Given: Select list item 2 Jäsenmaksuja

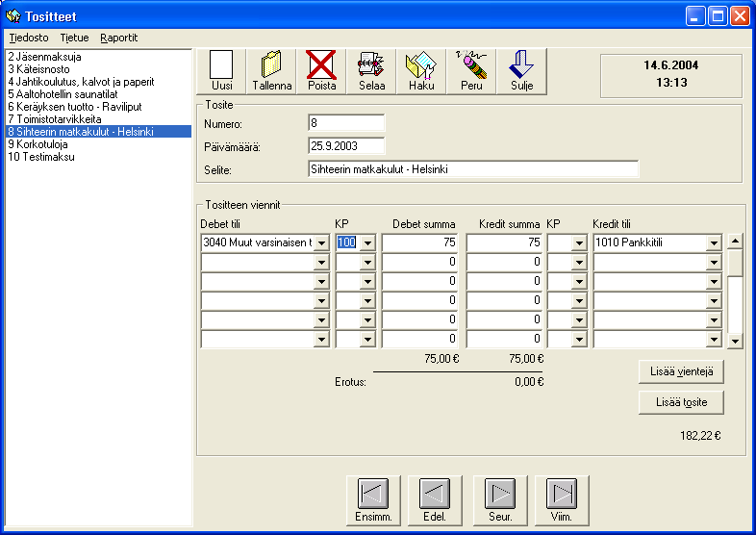Looking at the screenshot, I should pos(98,57).
